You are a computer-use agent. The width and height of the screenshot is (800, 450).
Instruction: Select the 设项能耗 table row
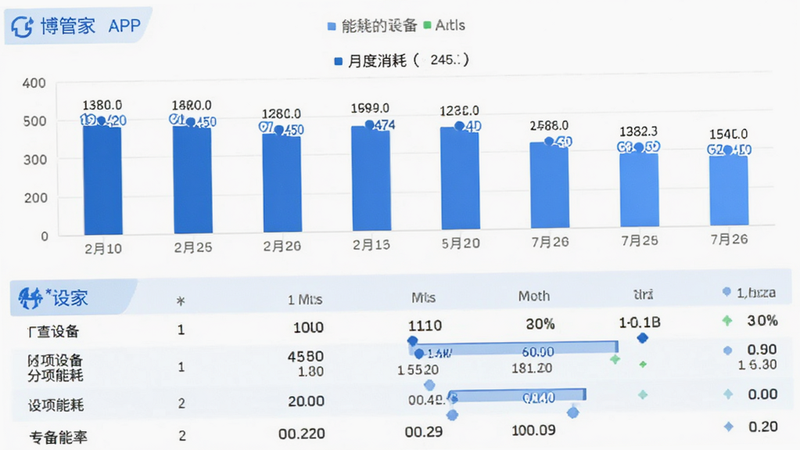pyautogui.click(x=401, y=404)
